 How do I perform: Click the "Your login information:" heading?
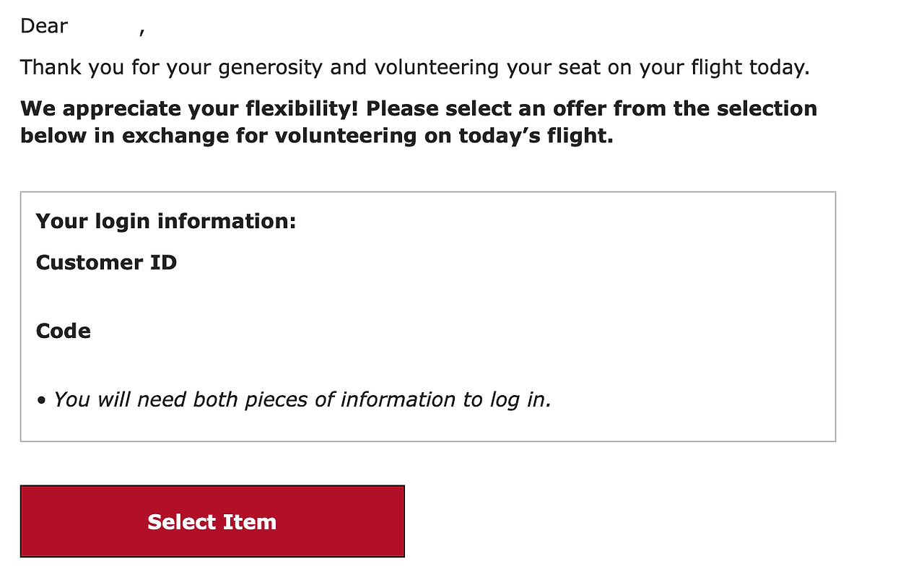(x=166, y=220)
